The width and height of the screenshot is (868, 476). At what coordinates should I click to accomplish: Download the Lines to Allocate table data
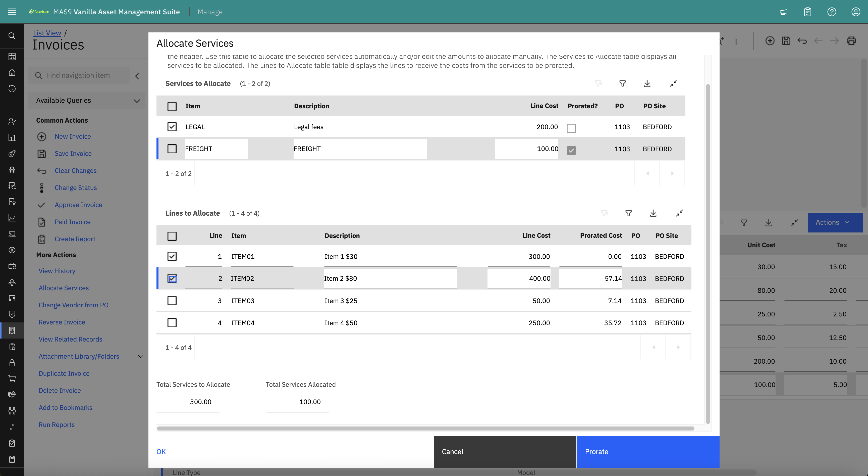click(x=653, y=213)
